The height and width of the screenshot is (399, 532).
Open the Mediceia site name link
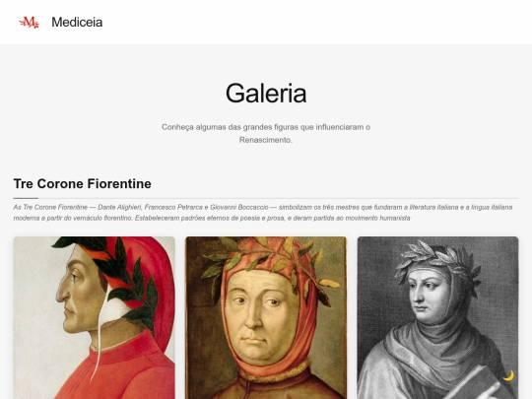tap(77, 23)
